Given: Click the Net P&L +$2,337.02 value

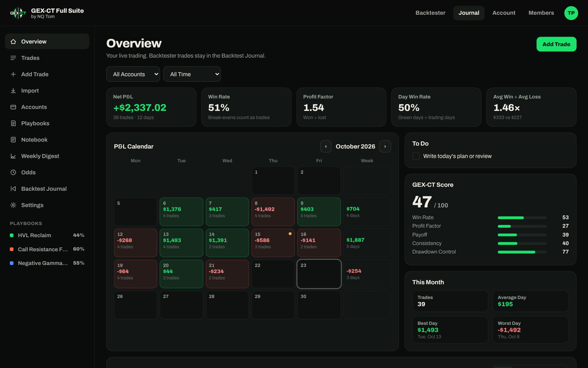Looking at the screenshot, I should [139, 108].
